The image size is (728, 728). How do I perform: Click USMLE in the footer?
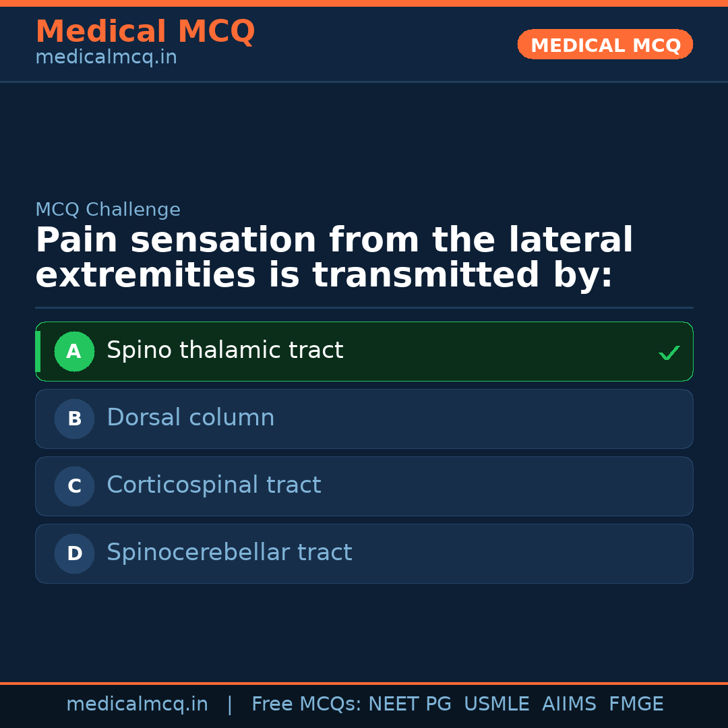coord(496,704)
